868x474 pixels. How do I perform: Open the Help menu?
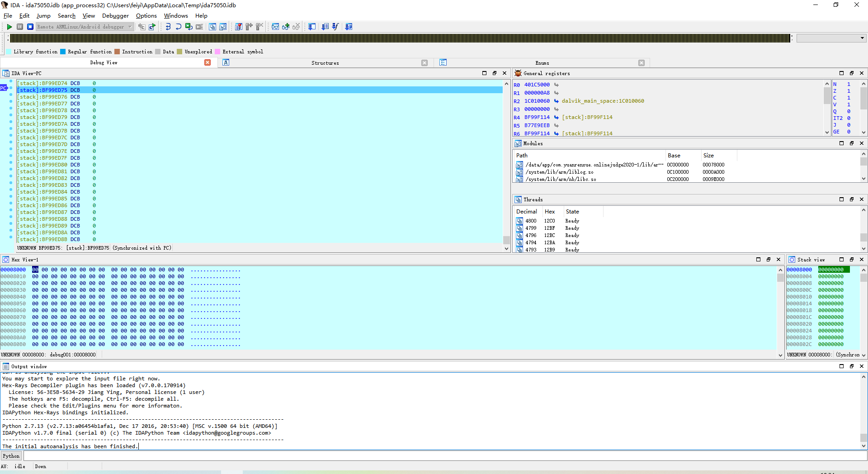[201, 16]
